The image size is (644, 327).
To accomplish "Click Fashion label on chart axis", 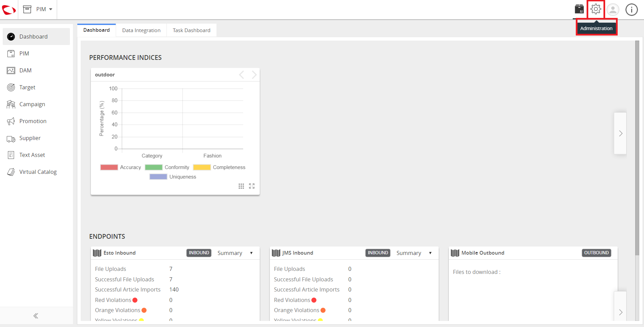I will pos(212,156).
